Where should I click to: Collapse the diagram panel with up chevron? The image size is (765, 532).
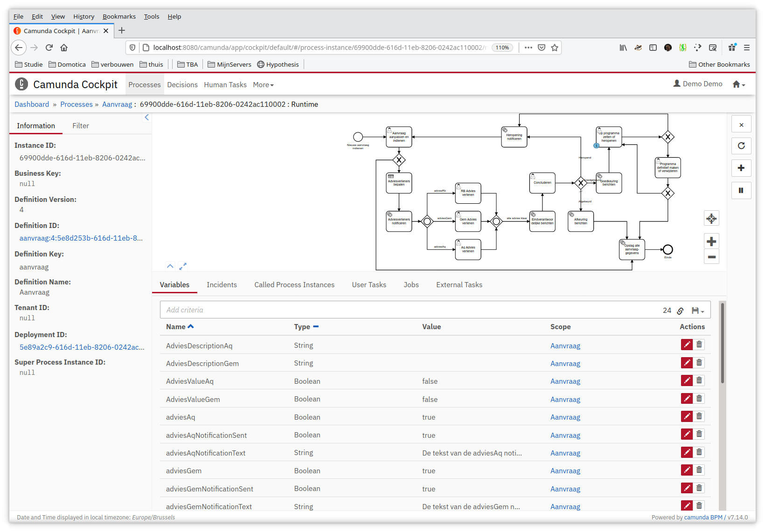[170, 266]
